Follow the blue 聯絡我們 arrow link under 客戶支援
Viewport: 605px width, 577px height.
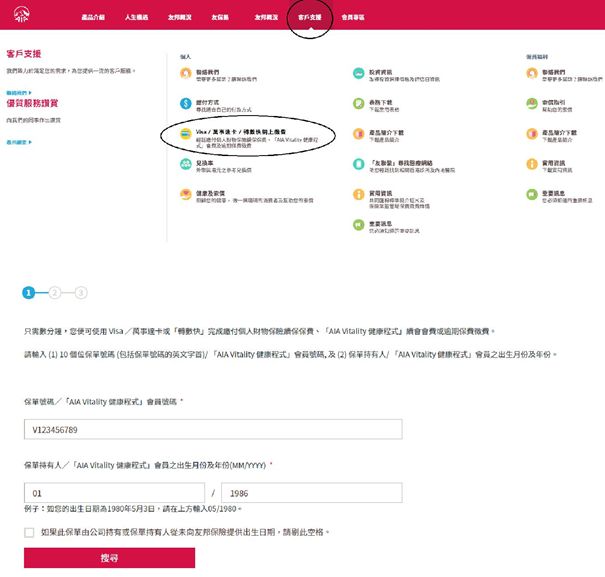(19, 93)
